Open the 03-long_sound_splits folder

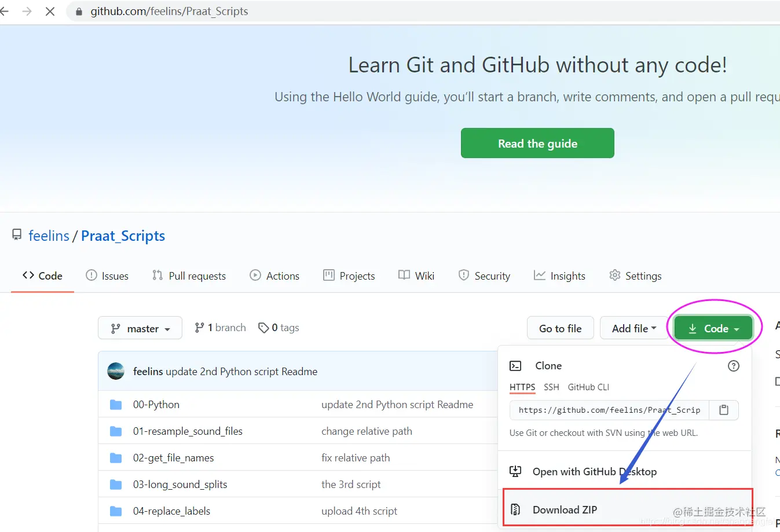coord(180,485)
